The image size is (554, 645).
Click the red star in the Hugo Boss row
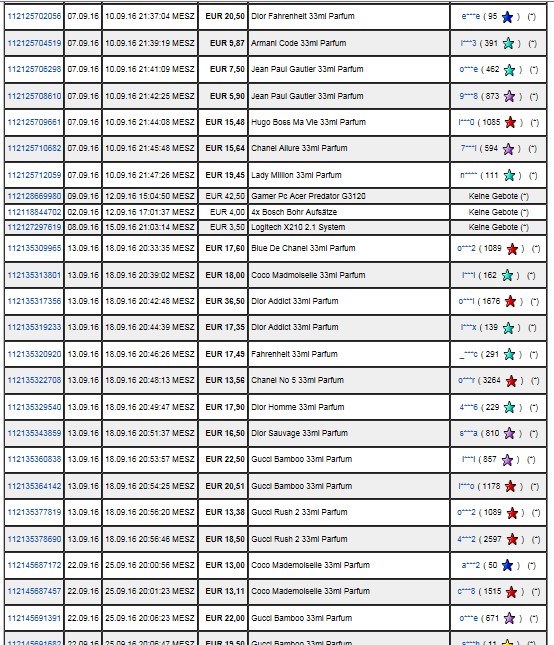(x=510, y=123)
